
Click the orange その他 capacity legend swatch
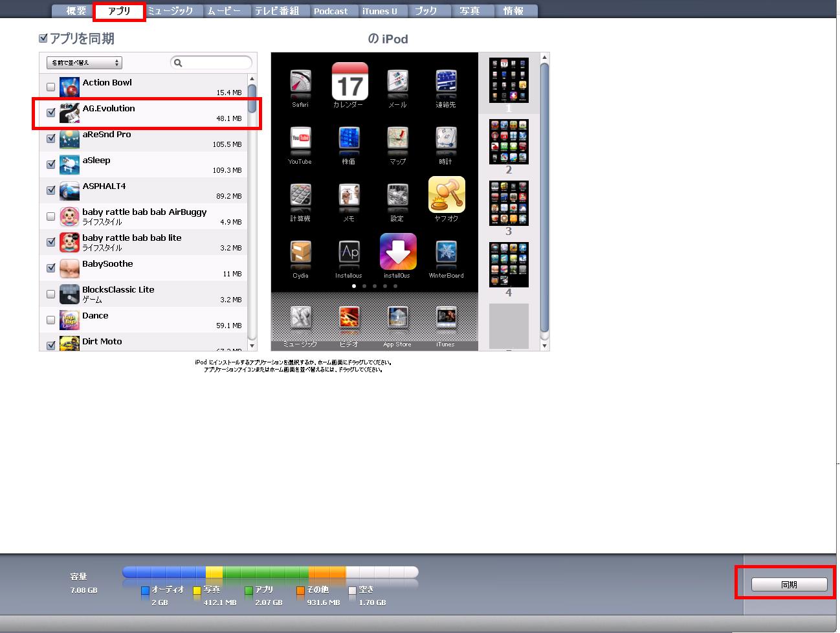[x=301, y=590]
